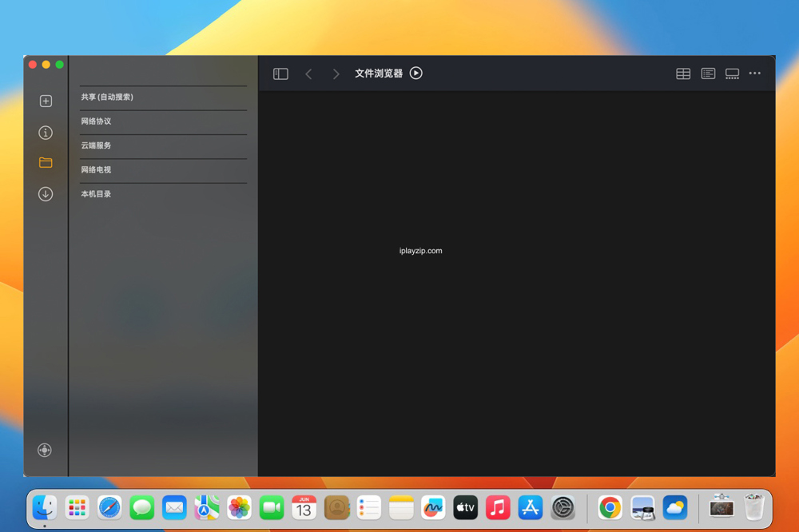Open Launchpad from the Dock

tap(77, 507)
